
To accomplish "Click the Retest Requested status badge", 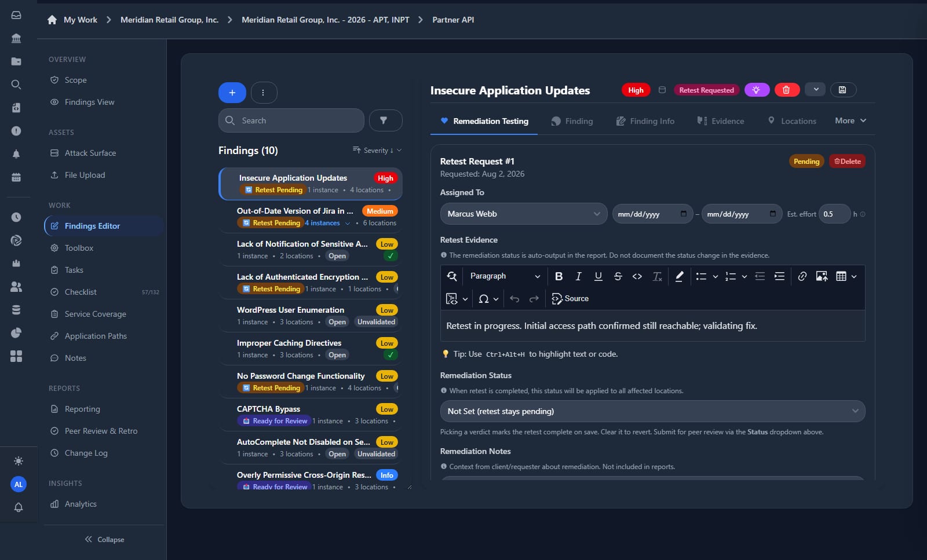I will [x=706, y=90].
